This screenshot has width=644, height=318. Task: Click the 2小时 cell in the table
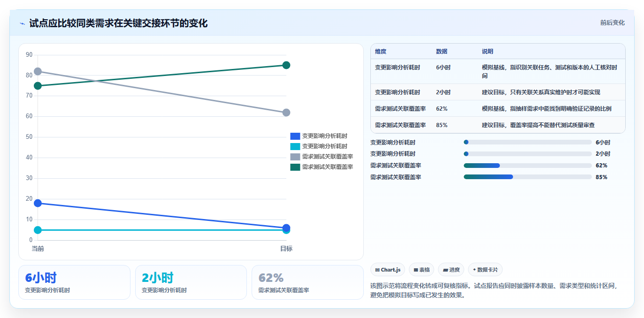click(x=443, y=92)
